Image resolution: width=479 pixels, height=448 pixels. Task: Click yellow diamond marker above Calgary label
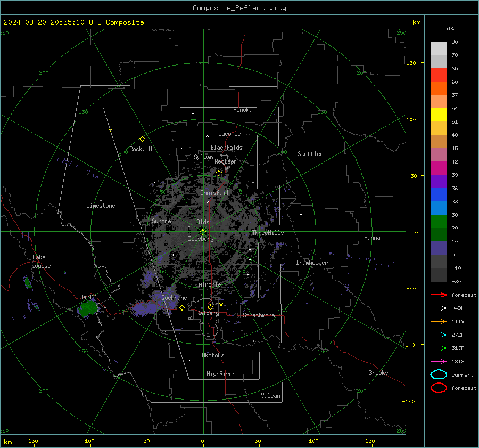click(x=210, y=307)
